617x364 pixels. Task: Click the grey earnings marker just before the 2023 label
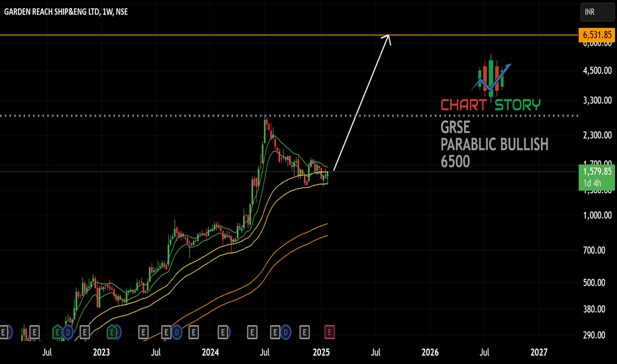click(85, 332)
